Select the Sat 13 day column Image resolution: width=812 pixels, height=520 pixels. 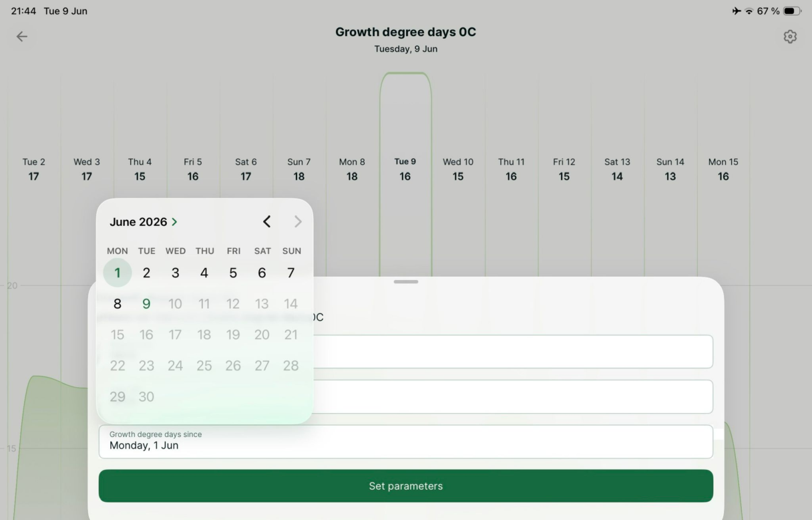point(617,170)
